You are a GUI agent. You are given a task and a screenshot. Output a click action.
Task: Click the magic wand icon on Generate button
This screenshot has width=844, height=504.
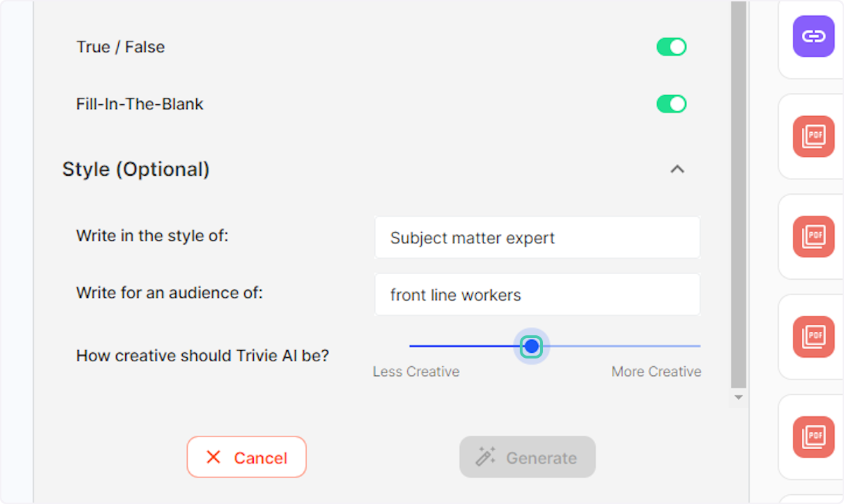[486, 457]
